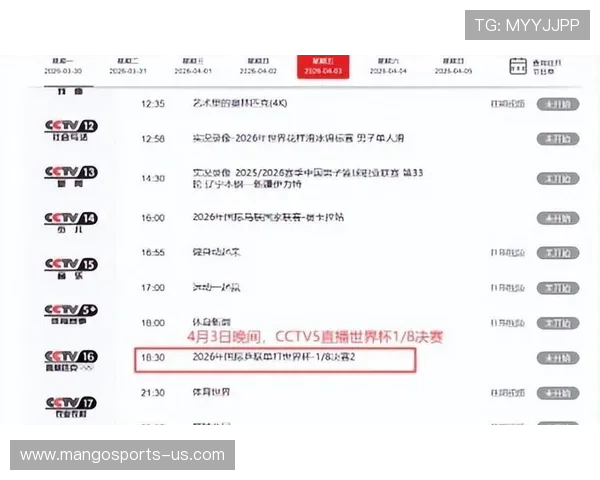This screenshot has width=600, height=480.
Task: Click the 18:30 time label
Action: (x=153, y=358)
